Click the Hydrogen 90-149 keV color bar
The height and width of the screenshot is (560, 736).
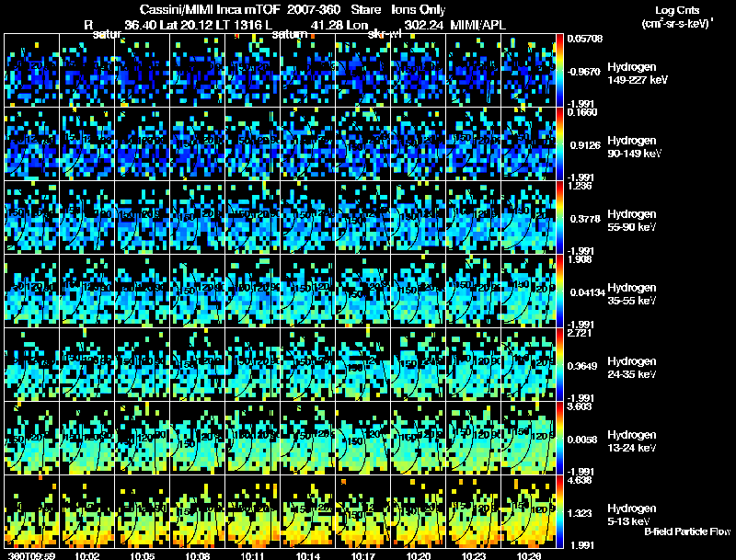559,144
